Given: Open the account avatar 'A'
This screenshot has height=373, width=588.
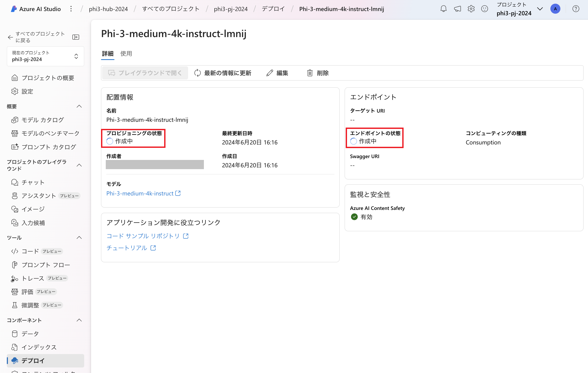Looking at the screenshot, I should [x=555, y=9].
